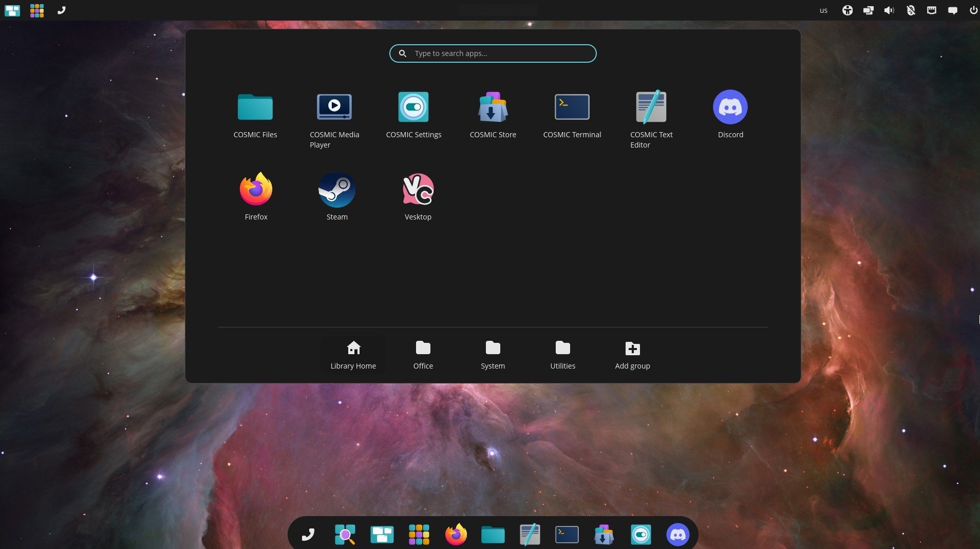Click the phone icon in the top panel

62,10
